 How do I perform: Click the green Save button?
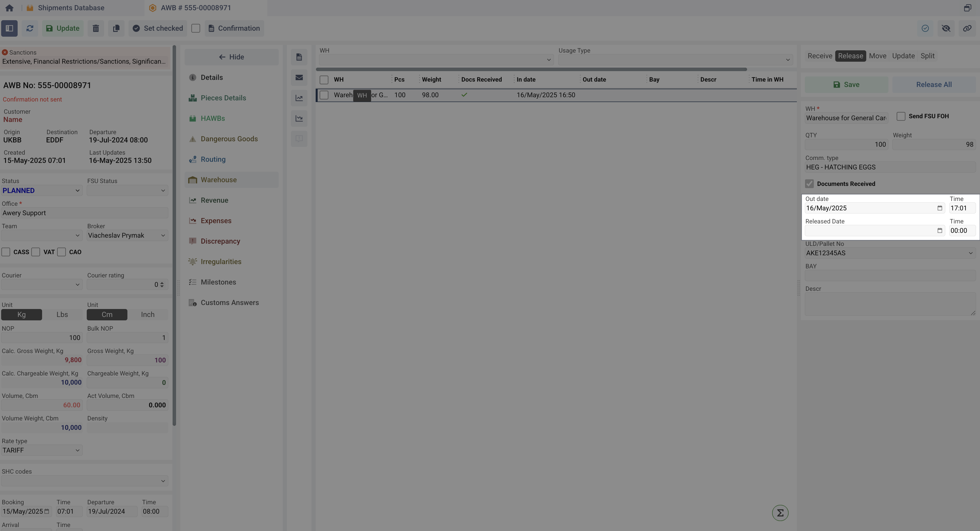click(846, 85)
